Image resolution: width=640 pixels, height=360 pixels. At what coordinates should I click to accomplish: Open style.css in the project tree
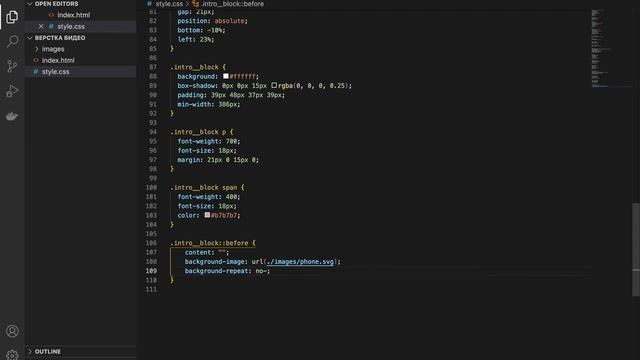[x=56, y=71]
